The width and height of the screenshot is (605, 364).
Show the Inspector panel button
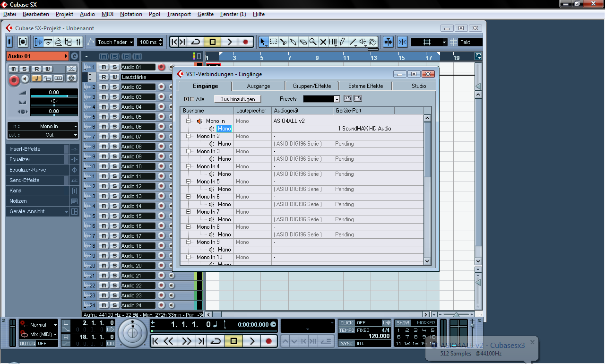38,42
